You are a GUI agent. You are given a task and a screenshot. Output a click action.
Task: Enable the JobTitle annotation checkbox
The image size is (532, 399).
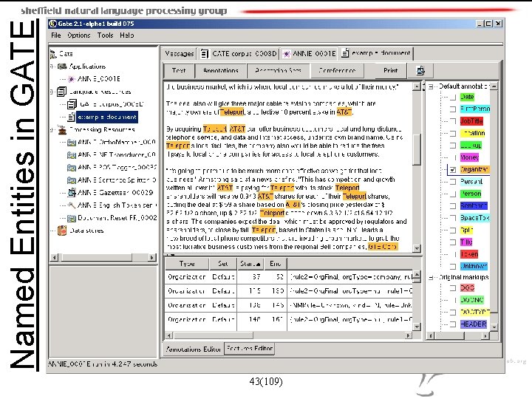(453, 121)
